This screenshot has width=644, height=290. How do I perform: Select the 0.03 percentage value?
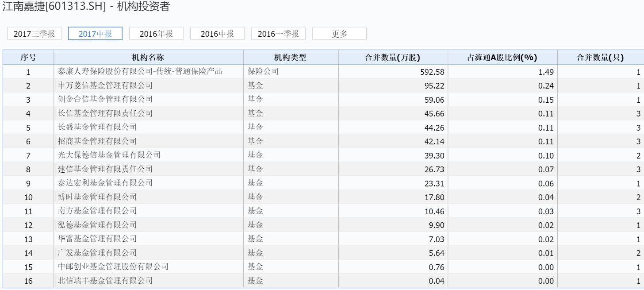pyautogui.click(x=546, y=211)
